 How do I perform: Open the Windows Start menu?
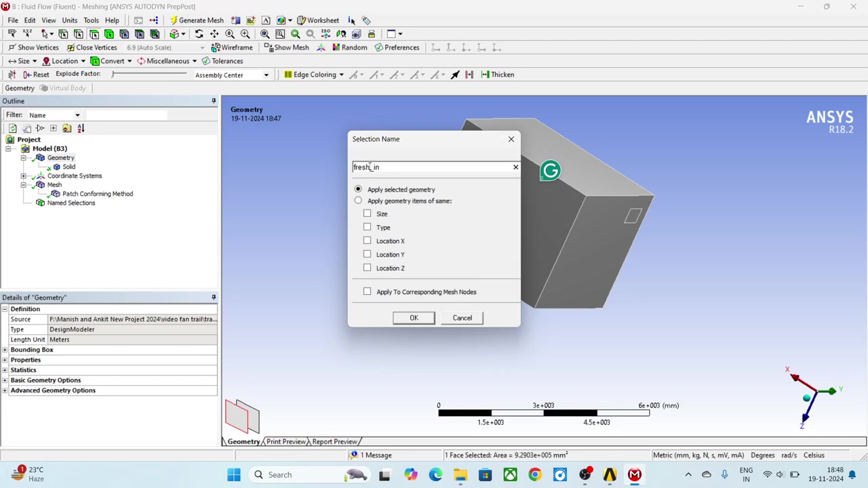pyautogui.click(x=234, y=474)
